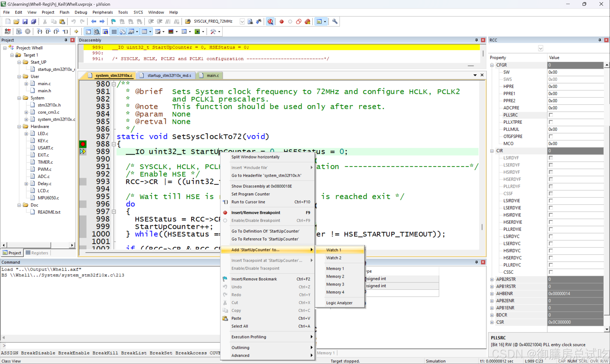
Task: Toggle the PLLRDYIE checkbox
Action: point(551,229)
